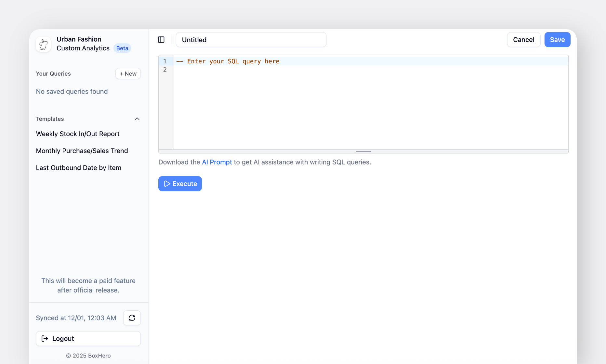
Task: Open the AI Prompt download link
Action: [x=217, y=162]
